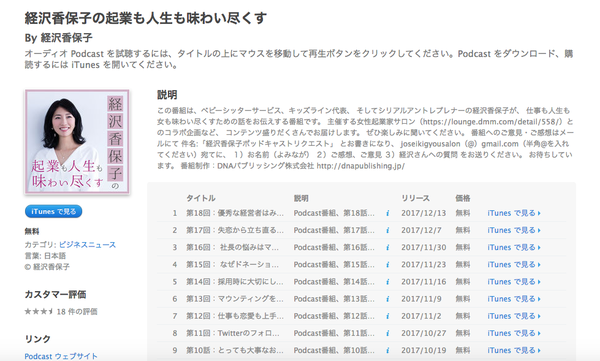Select episode title 第16回: 社長の悩みはマ…
Screen dimensions: 600x361
tap(233, 248)
